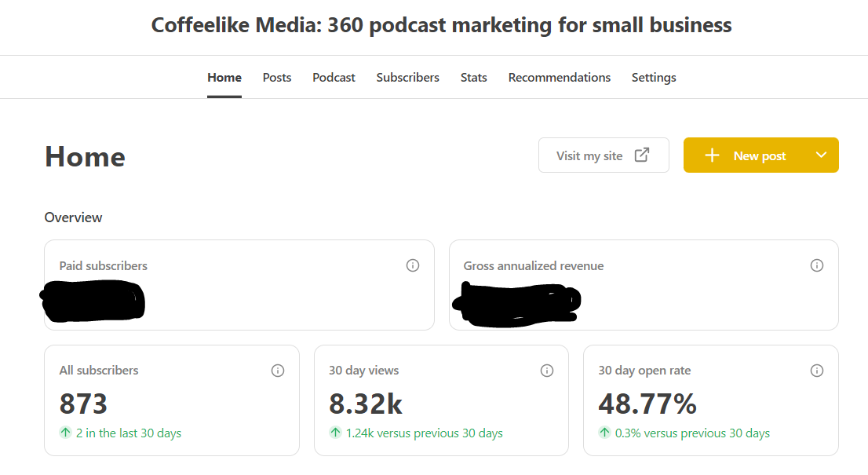Click the Gross annualized revenue label
The image size is (868, 475).
[533, 265]
